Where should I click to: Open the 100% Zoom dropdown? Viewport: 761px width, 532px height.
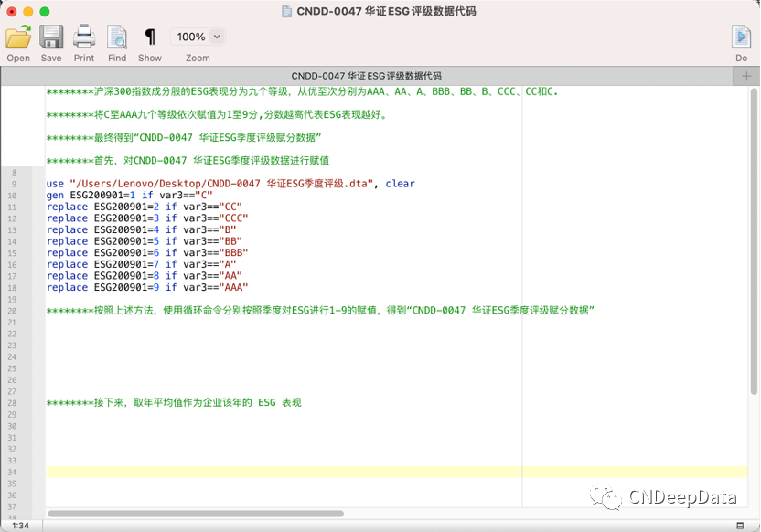click(198, 37)
